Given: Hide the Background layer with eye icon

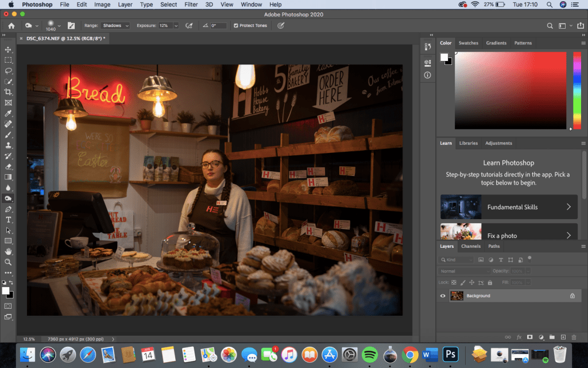Looking at the screenshot, I should click(x=443, y=296).
